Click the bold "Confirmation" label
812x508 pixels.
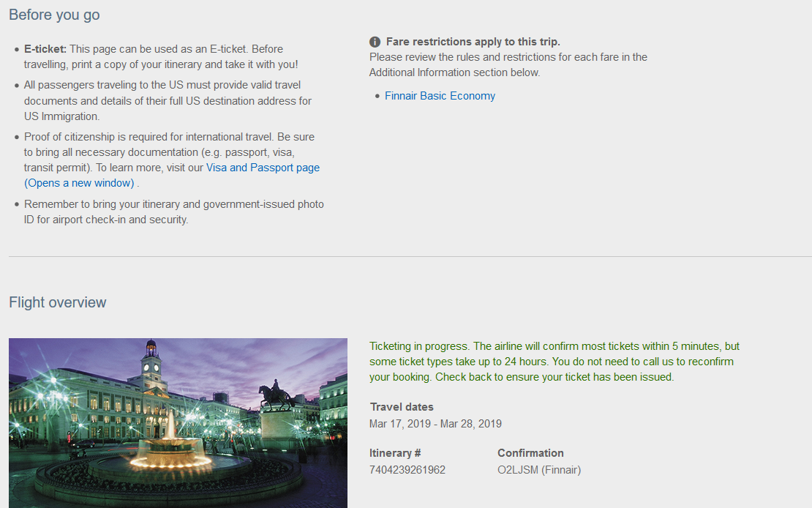(x=530, y=453)
